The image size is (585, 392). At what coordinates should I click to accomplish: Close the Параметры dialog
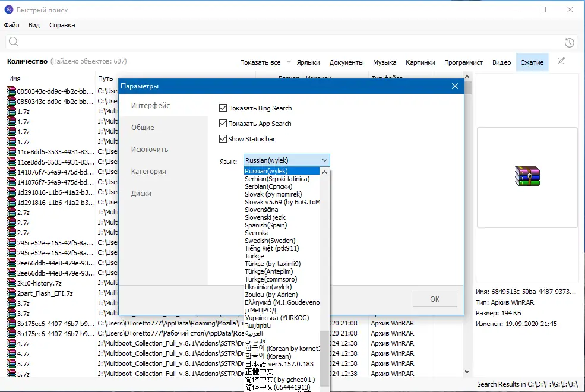[454, 86]
